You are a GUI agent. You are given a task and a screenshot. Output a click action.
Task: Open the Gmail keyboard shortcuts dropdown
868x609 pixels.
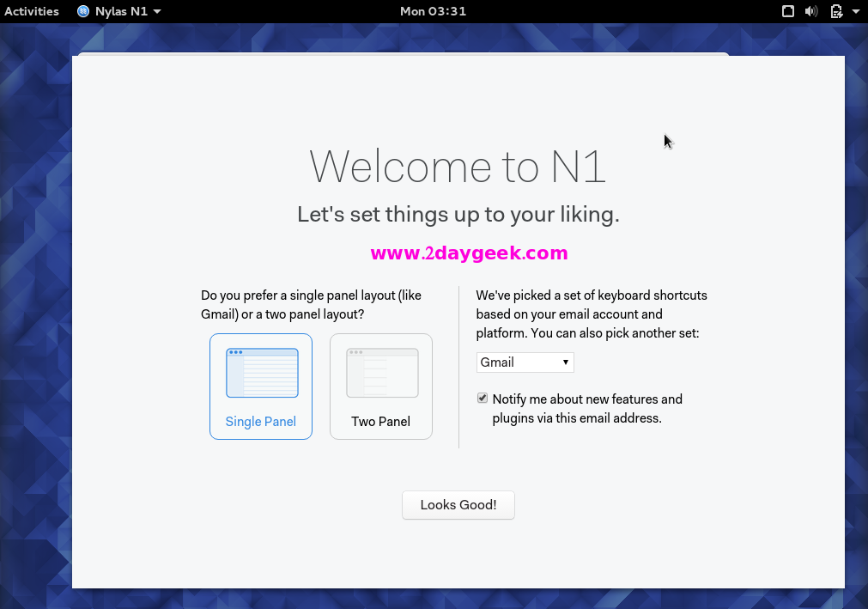pos(525,362)
